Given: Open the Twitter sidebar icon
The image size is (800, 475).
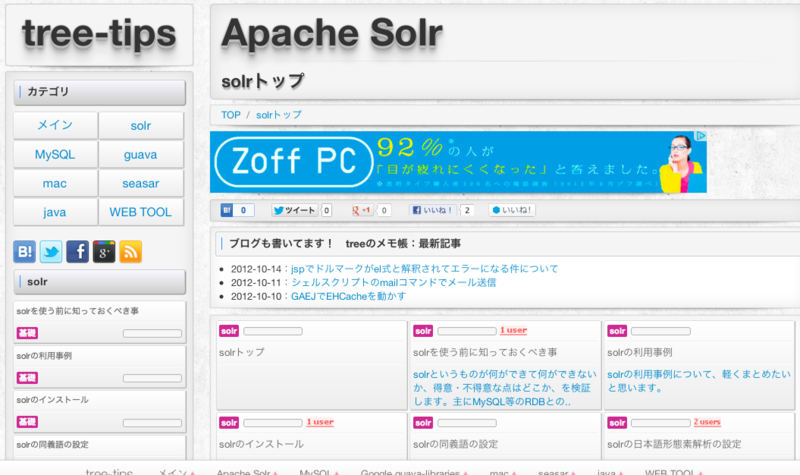Looking at the screenshot, I should [x=51, y=252].
